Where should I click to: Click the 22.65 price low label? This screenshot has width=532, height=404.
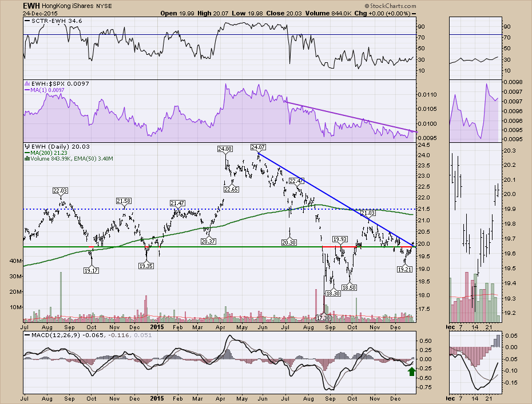point(231,190)
